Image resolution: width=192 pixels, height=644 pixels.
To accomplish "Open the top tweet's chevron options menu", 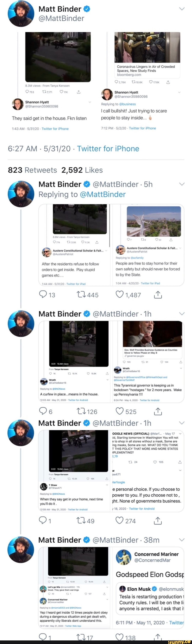I will [182, 9].
